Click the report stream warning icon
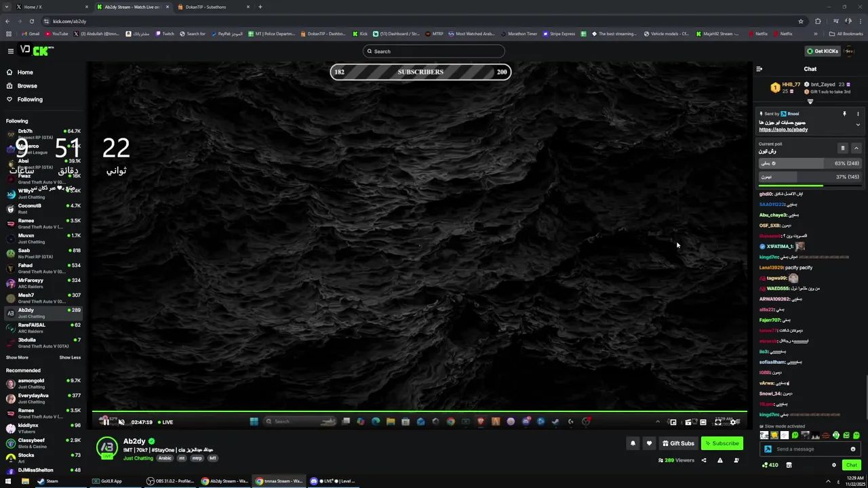Viewport: 868px width, 488px height. (x=719, y=460)
